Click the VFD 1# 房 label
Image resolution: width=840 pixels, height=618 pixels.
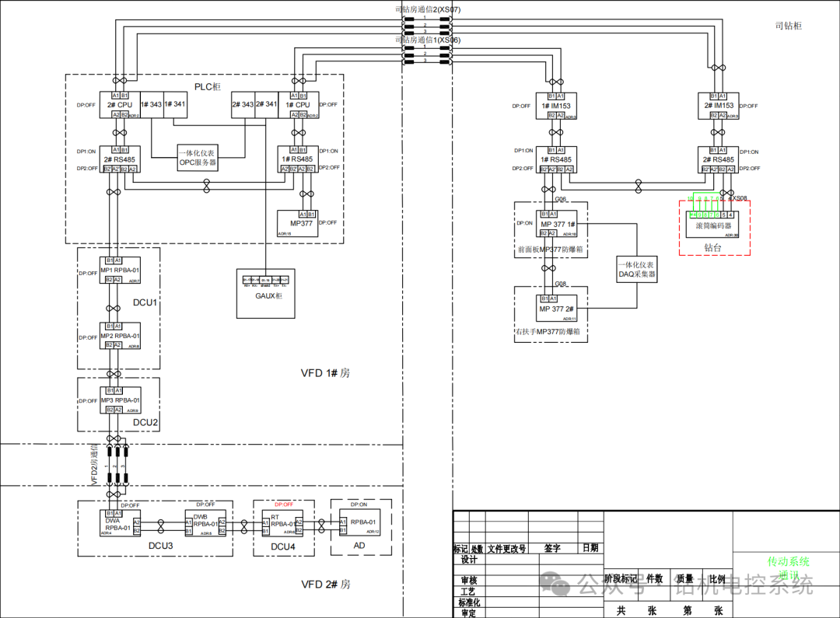click(x=325, y=373)
